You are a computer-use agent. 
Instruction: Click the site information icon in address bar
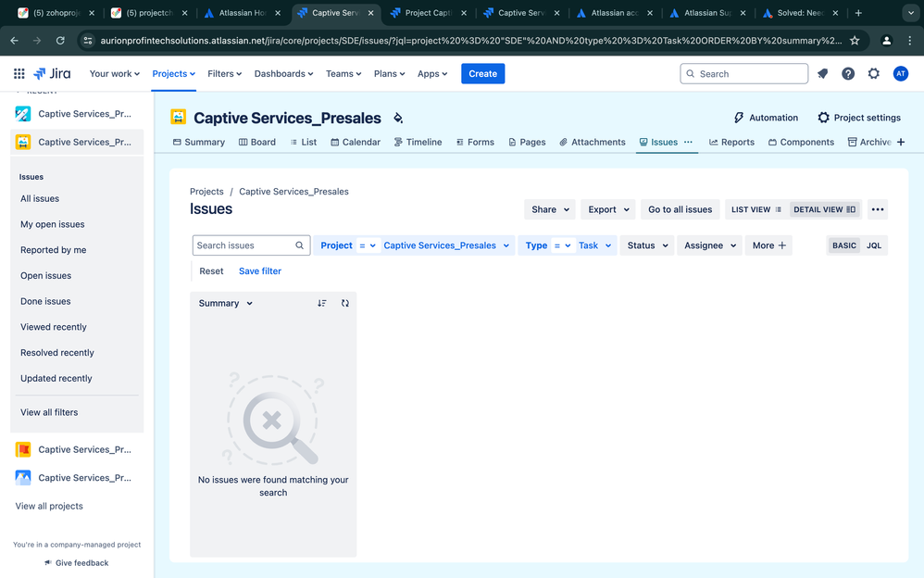point(88,41)
